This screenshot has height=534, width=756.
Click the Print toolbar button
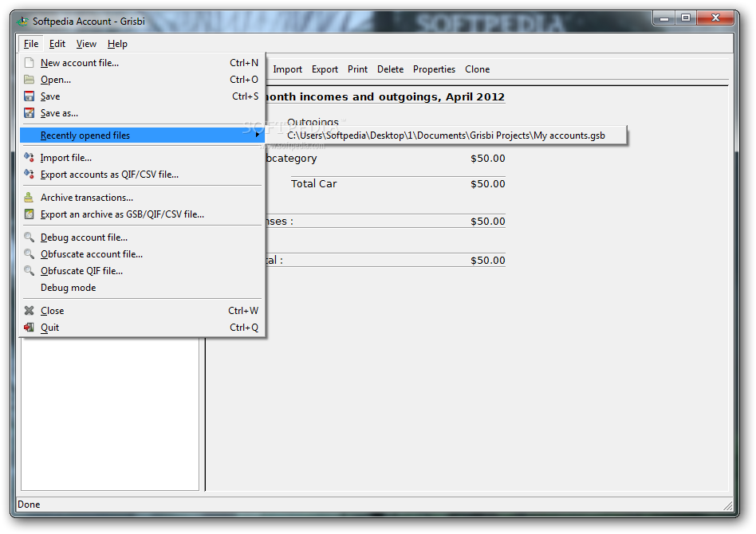pyautogui.click(x=357, y=69)
